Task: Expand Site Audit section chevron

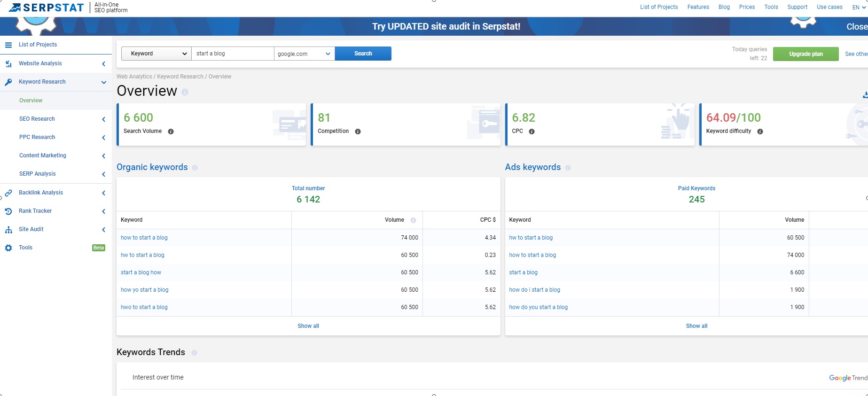Action: [x=104, y=230]
